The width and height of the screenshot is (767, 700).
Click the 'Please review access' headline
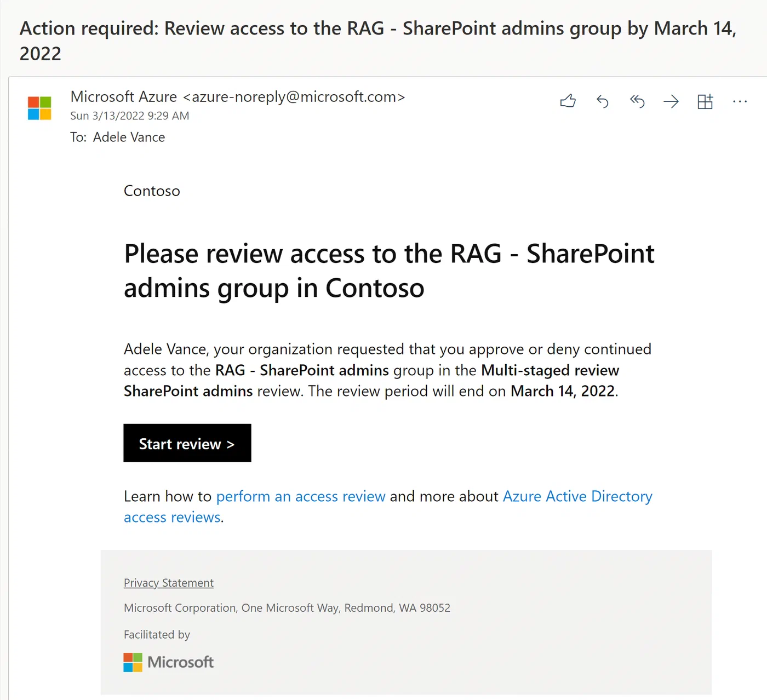point(389,271)
